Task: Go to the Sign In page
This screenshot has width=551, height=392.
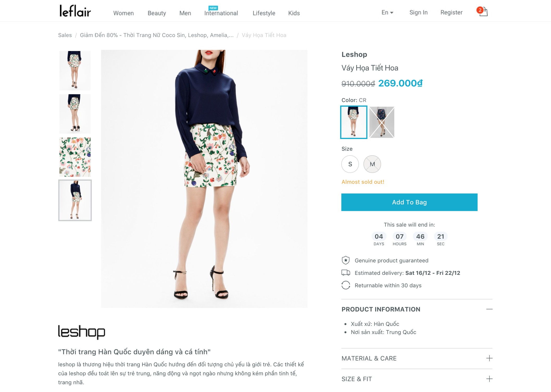Action: click(x=418, y=12)
